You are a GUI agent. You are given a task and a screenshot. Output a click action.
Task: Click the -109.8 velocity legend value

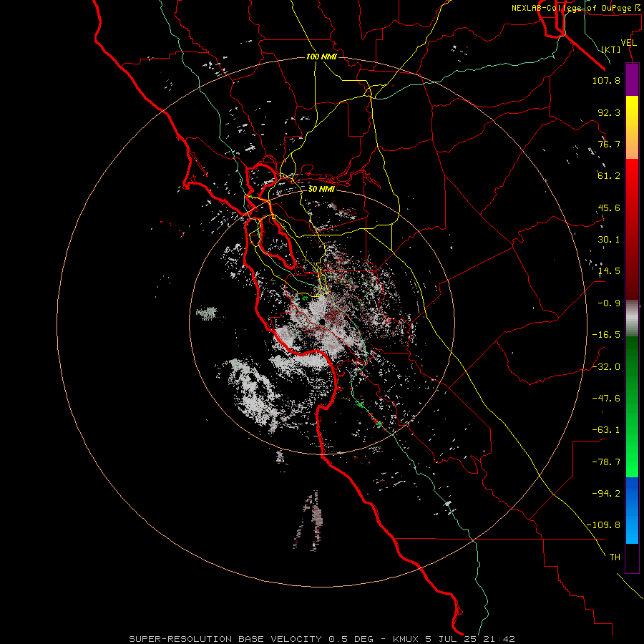[x=603, y=525]
